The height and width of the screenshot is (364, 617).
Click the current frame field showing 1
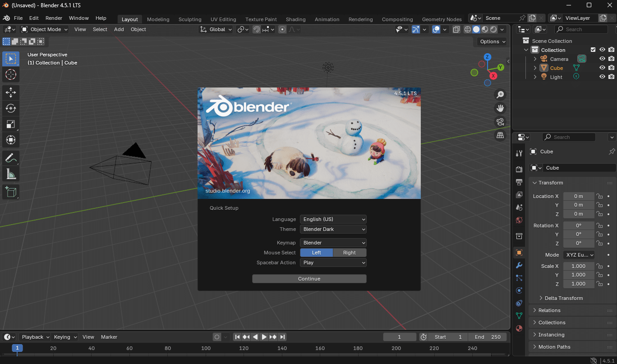pyautogui.click(x=400, y=336)
